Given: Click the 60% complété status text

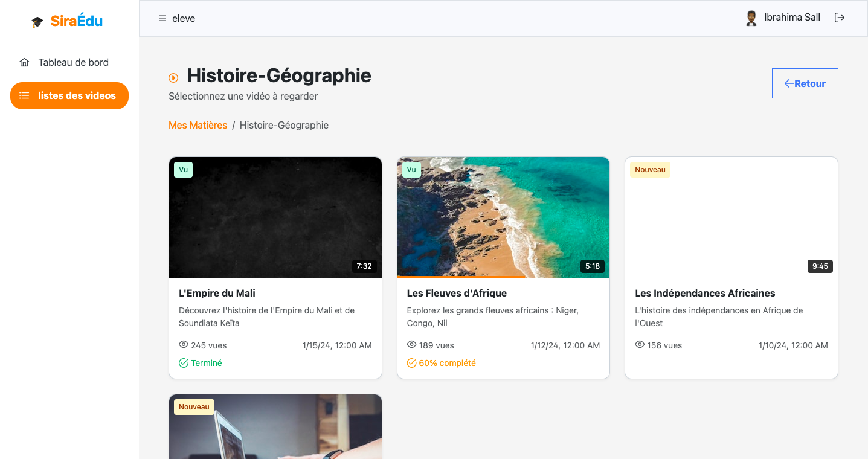Looking at the screenshot, I should 448,363.
